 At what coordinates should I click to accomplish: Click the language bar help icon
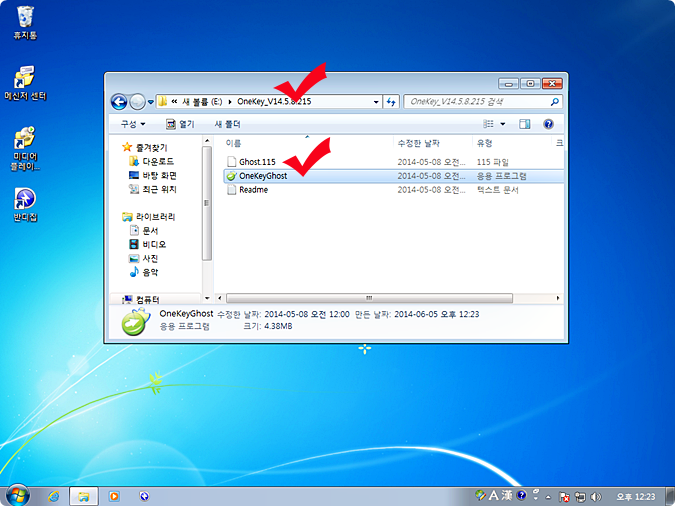point(521,495)
